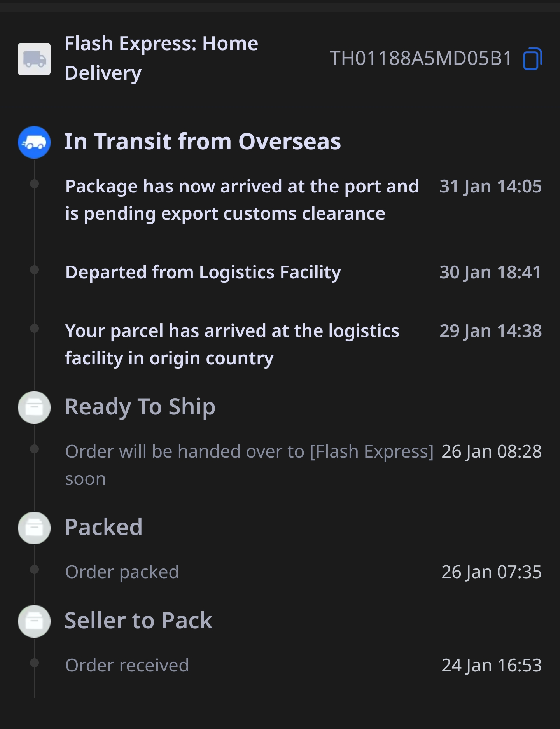Copy the tracking number with the copy icon
Image resolution: width=560 pixels, height=729 pixels.
[532, 59]
